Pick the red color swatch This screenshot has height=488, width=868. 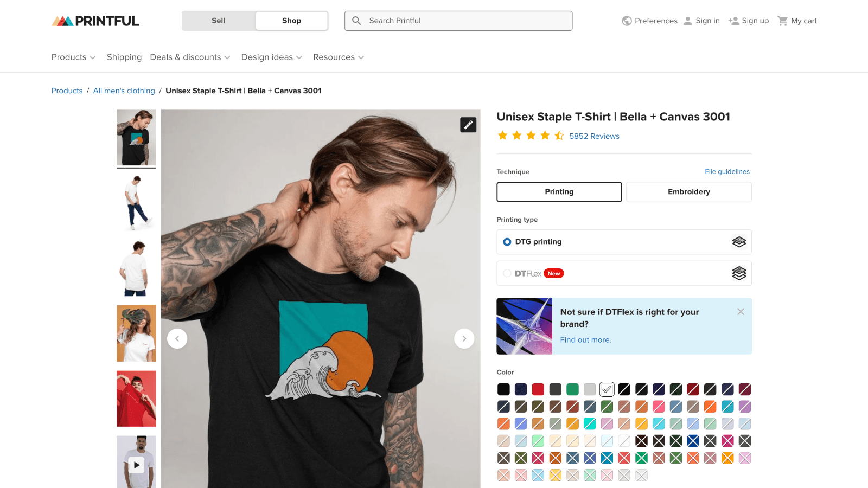tap(538, 389)
